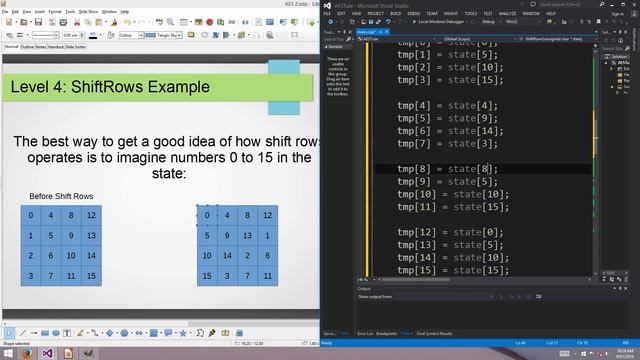Click the Symbol shapes smiley icon
Viewport: 640px width, 360px height.
pyautogui.click(x=124, y=333)
